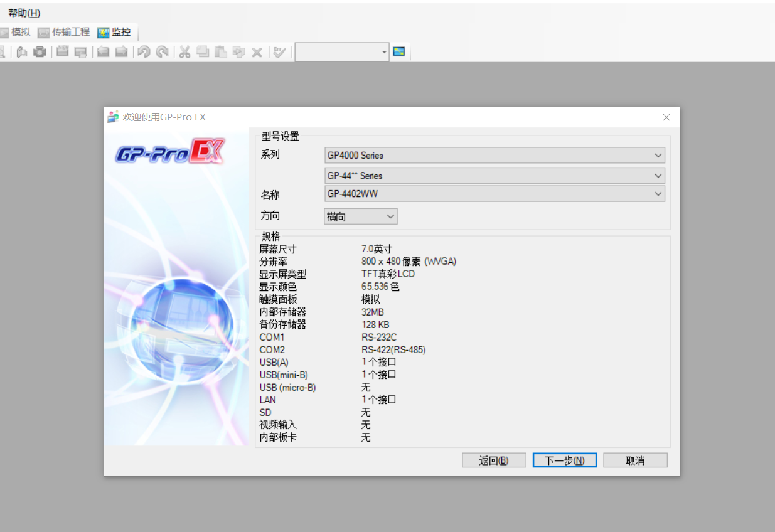Click the paste clipboard icon
Screen dimensions: 775x532
(x=220, y=52)
